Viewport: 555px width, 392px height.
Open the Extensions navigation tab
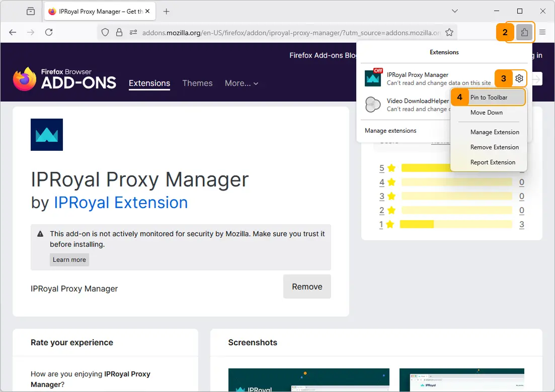[149, 83]
